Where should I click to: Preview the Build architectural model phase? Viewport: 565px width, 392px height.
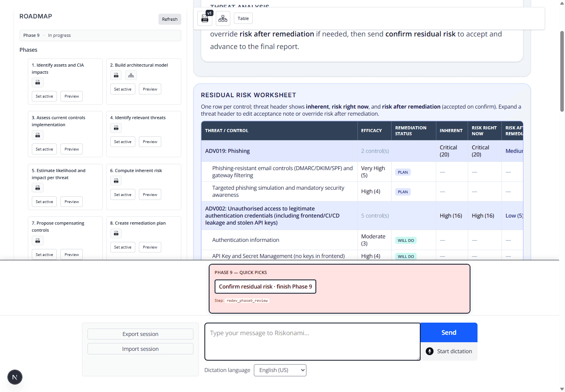(x=150, y=89)
